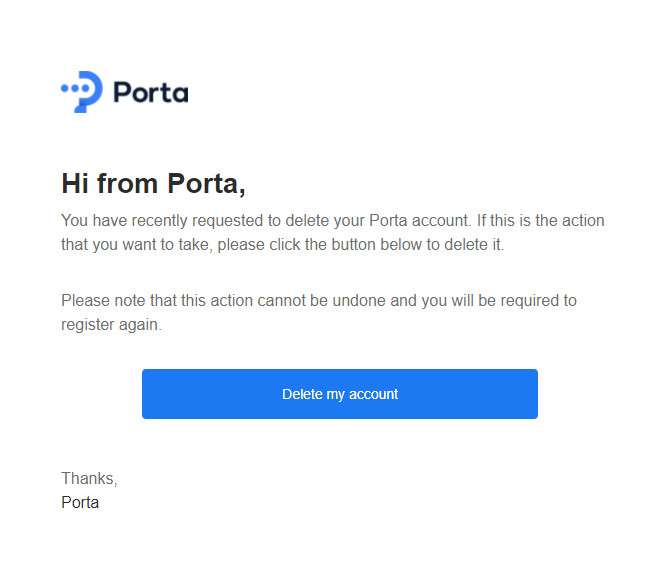Click the "register again." text
The image size is (660, 563).
pos(111,325)
